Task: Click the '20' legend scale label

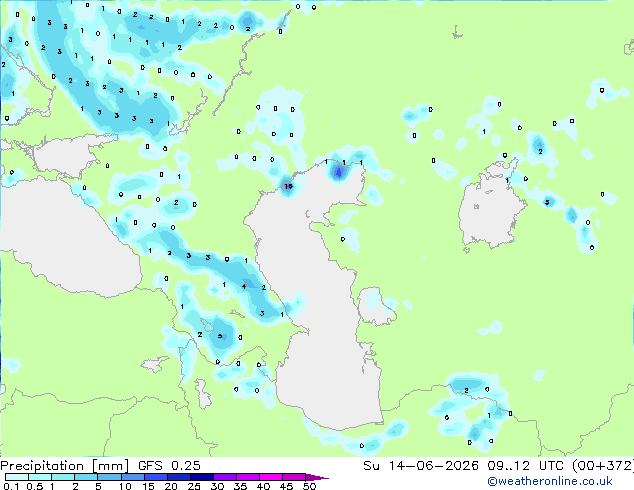Action: [171, 486]
